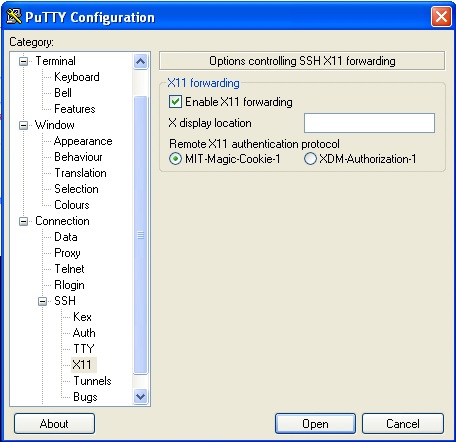Click the About button
The width and height of the screenshot is (456, 442).
[54, 424]
